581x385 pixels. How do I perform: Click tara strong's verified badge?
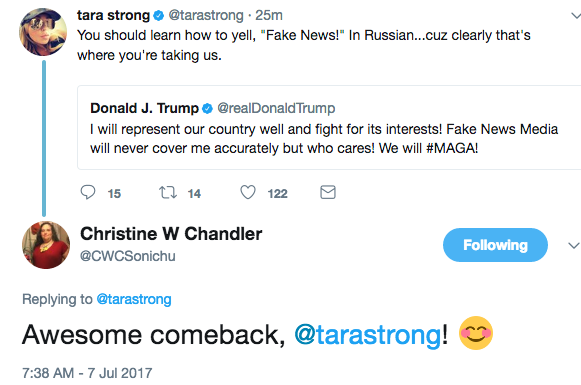[x=159, y=16]
